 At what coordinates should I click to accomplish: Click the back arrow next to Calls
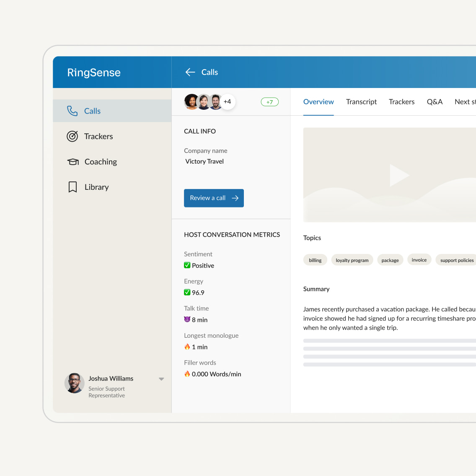(190, 72)
